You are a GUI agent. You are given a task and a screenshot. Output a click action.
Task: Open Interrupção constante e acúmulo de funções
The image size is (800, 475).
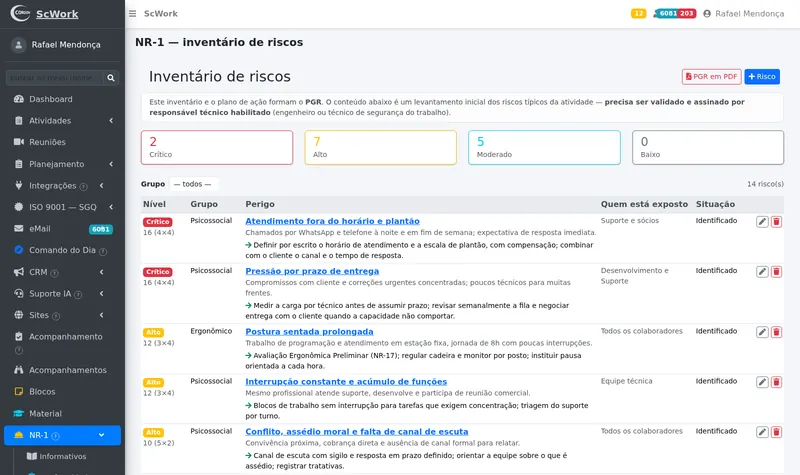point(346,382)
